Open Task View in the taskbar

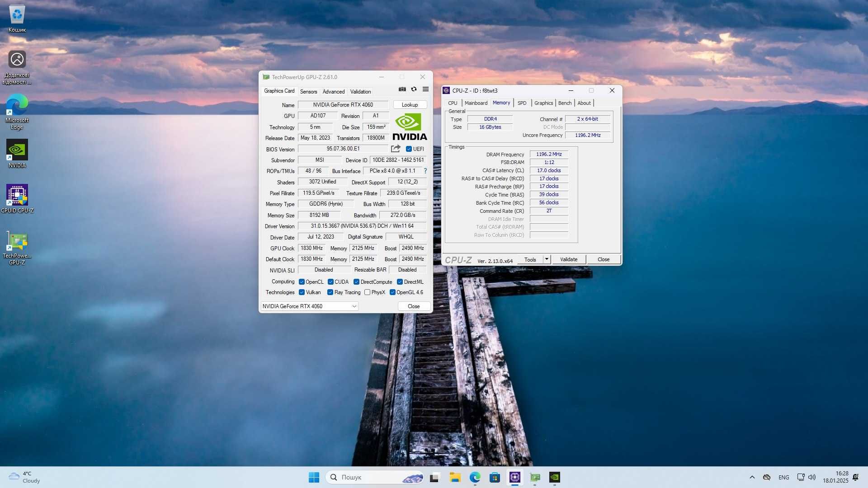tap(434, 477)
